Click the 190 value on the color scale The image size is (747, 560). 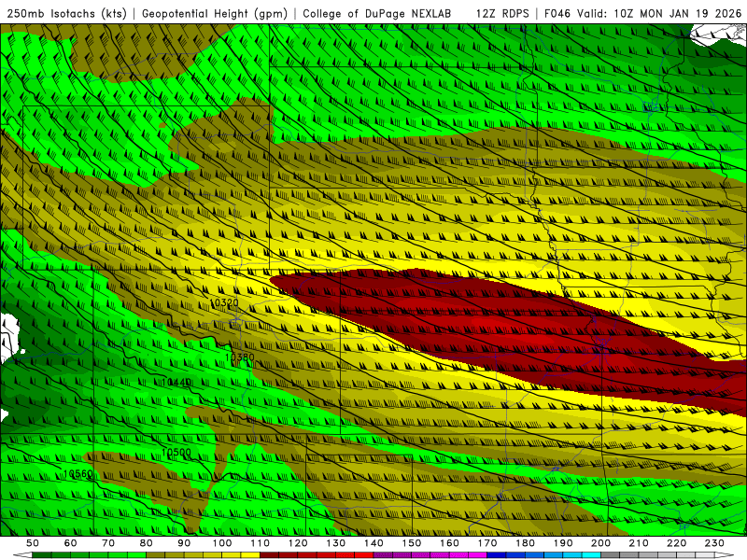click(x=563, y=543)
